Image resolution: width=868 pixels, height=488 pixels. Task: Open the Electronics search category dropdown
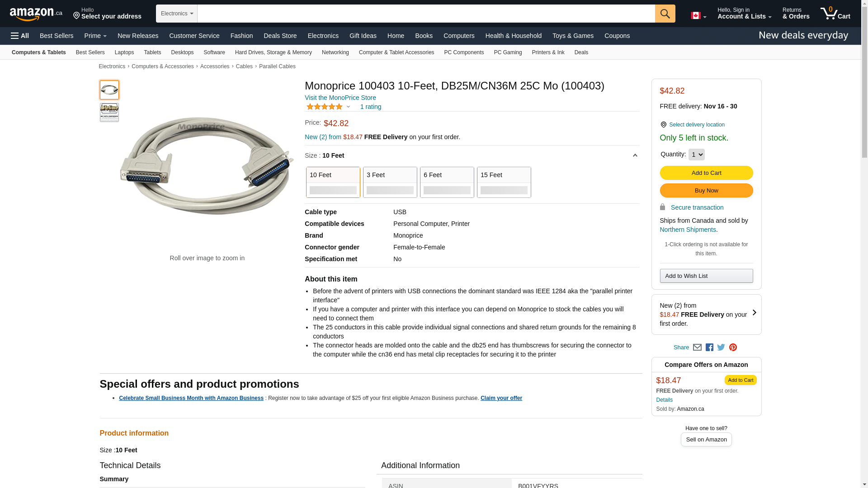point(177,14)
